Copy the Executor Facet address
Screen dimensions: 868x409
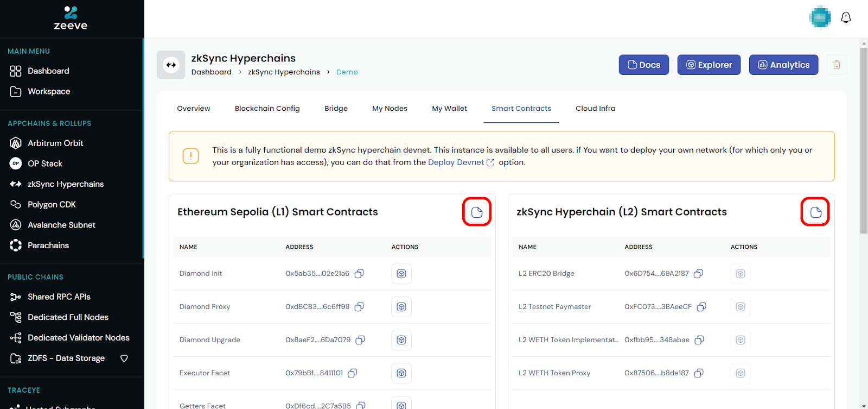coord(353,373)
